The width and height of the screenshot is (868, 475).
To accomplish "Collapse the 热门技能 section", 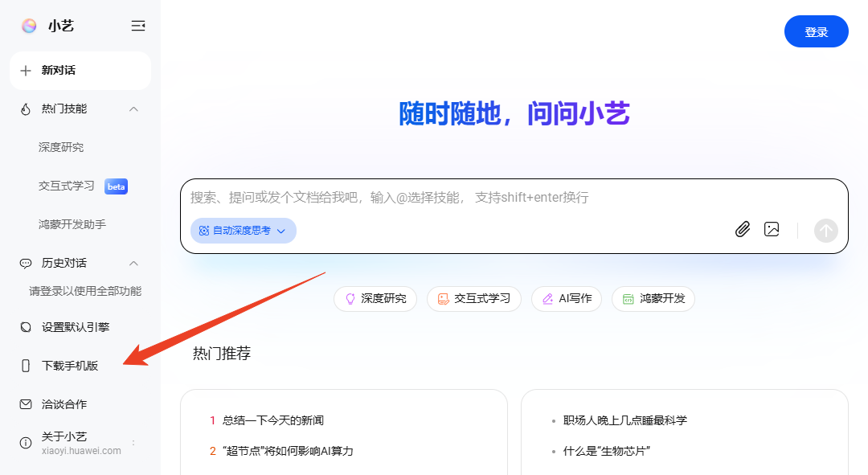I will pos(133,109).
